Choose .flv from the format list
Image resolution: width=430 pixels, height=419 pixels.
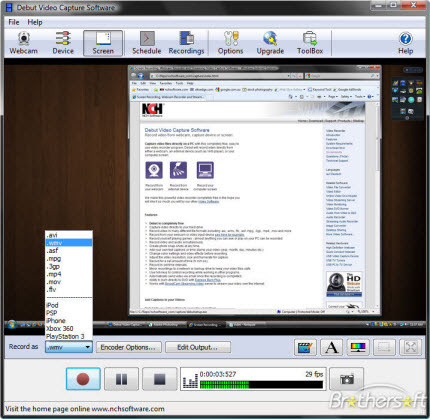[x=69, y=290]
